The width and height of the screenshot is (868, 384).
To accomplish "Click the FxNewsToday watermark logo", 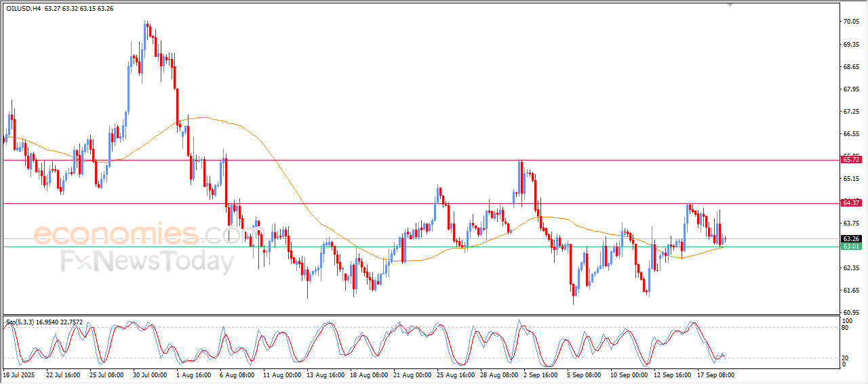I will click(x=147, y=261).
